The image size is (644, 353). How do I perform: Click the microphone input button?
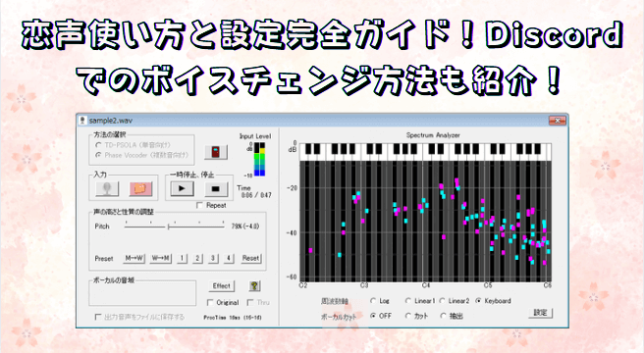pyautogui.click(x=107, y=189)
